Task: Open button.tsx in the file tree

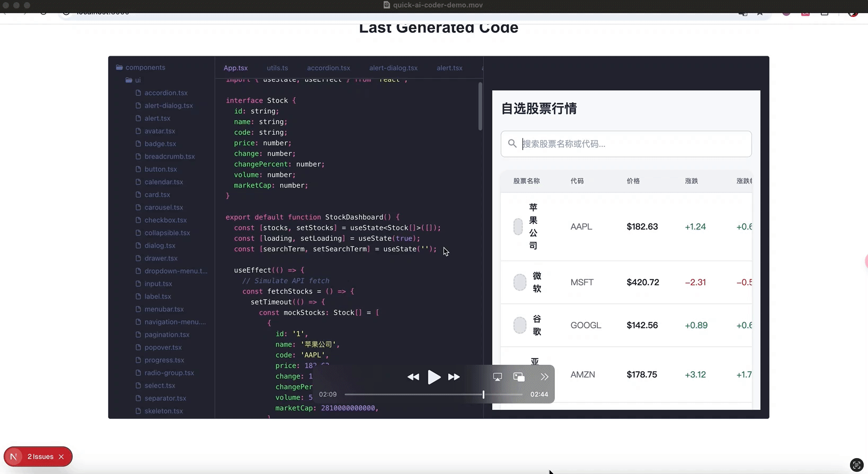Action: click(156, 169)
